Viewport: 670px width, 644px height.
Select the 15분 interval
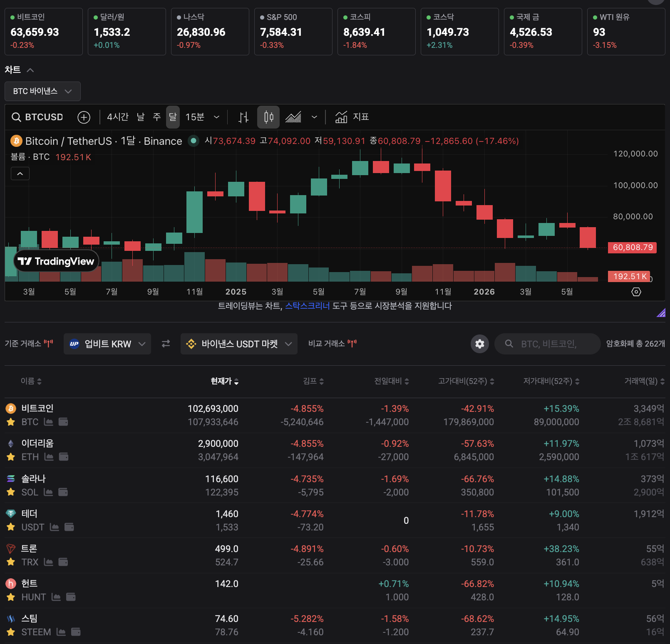tap(195, 117)
